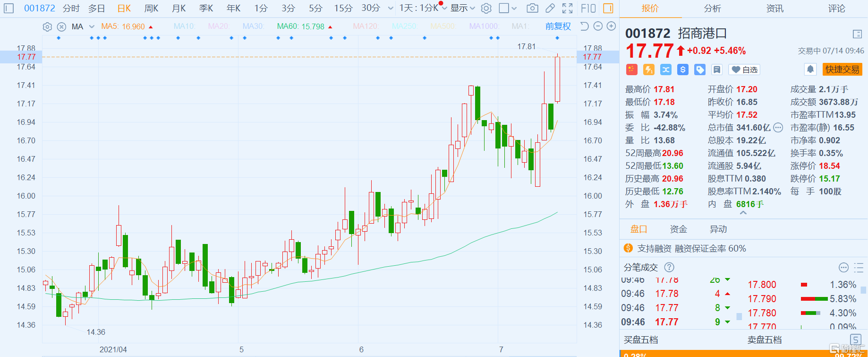The image size is (868, 357).
Task: Click the blue dollar sign icon
Action: click(683, 70)
